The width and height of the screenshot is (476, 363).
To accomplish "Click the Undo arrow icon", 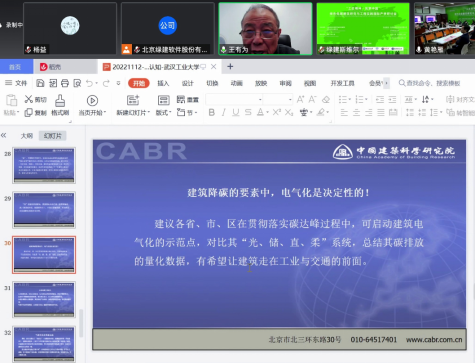I will click(89, 83).
